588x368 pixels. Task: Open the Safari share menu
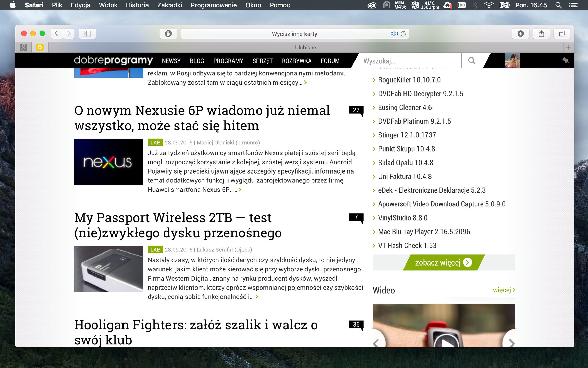click(x=542, y=33)
